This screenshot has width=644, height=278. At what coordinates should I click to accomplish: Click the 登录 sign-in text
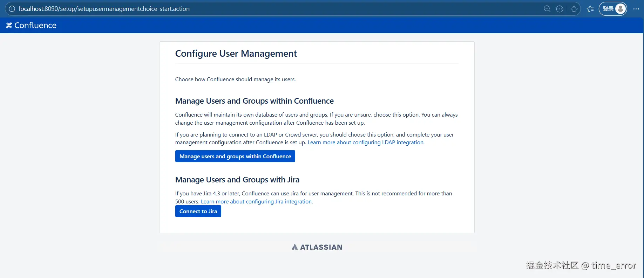[608, 9]
